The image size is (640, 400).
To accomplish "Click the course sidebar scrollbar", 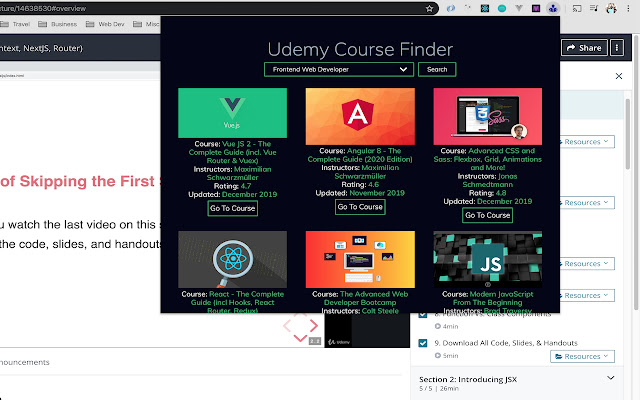I will click(x=627, y=134).
